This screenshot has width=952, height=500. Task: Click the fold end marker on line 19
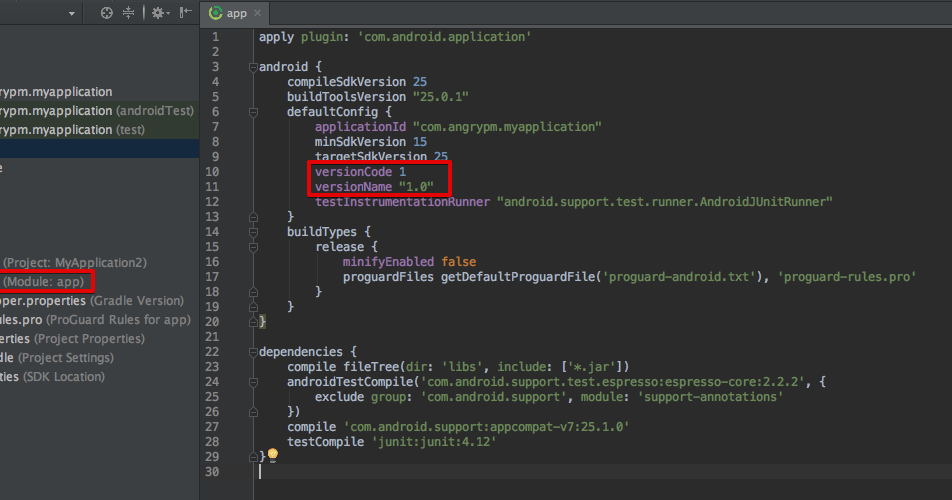pyautogui.click(x=253, y=307)
